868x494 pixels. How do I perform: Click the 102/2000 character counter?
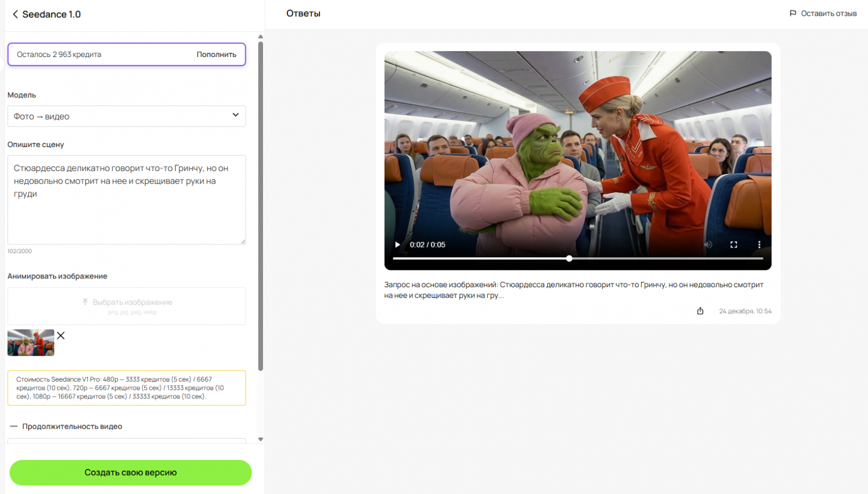click(20, 251)
